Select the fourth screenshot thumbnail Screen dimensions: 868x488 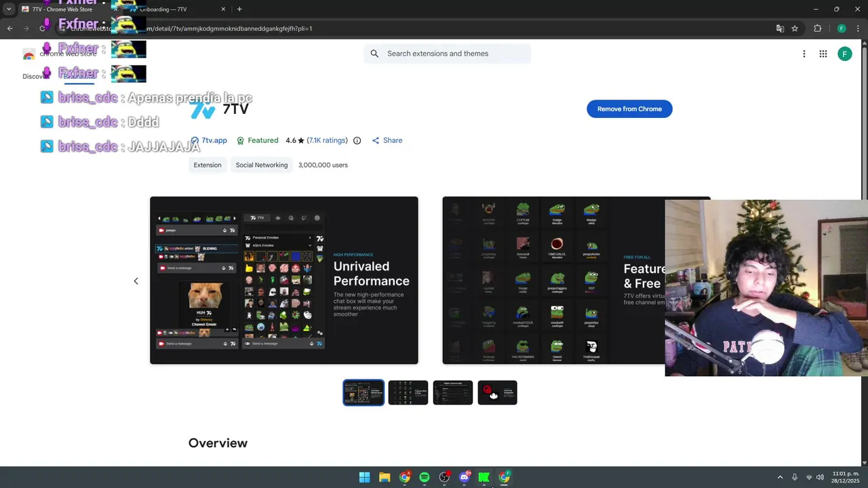(x=498, y=392)
